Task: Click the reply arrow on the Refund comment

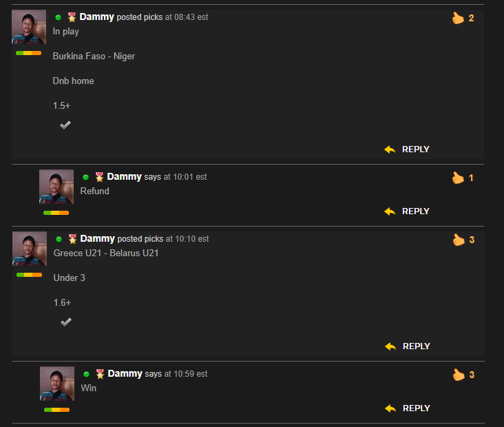Action: click(x=390, y=211)
